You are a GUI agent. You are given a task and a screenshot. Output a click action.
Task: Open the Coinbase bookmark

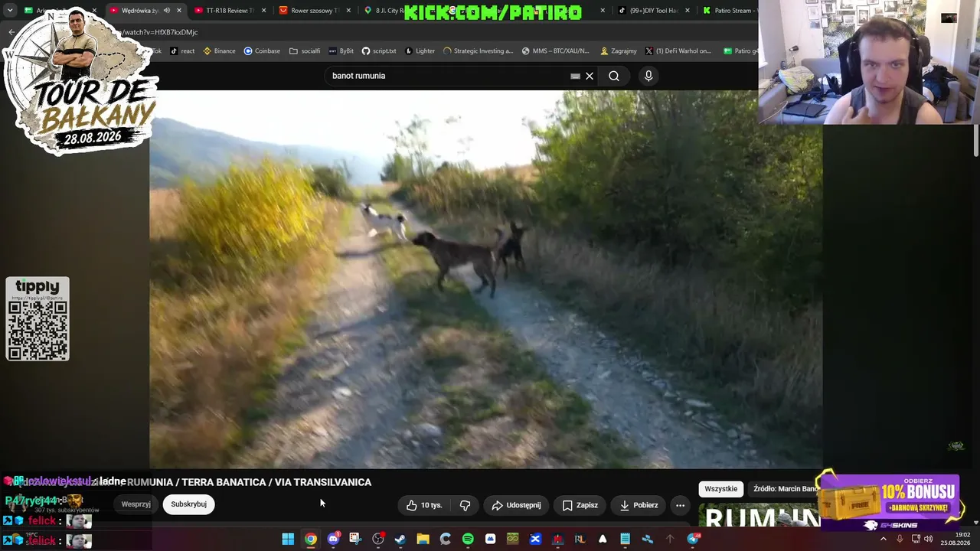point(262,51)
